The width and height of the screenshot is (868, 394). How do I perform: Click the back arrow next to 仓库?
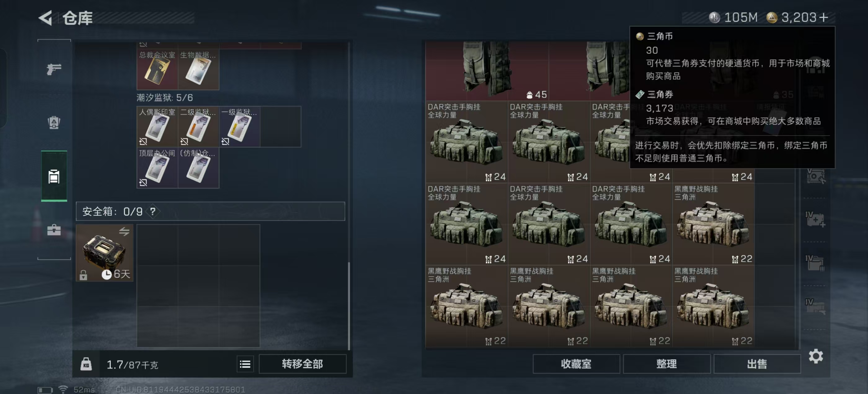click(46, 18)
